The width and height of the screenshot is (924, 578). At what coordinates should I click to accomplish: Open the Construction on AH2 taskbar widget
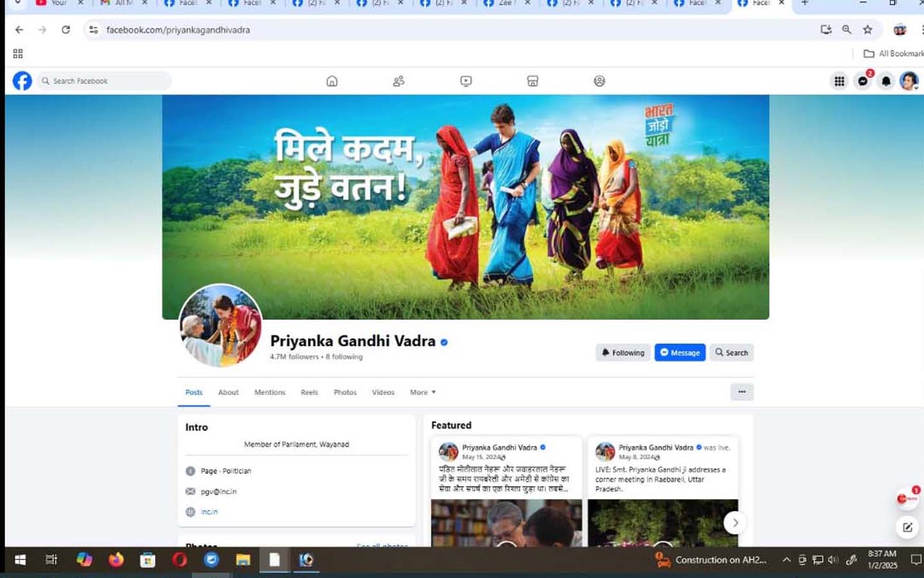[x=711, y=560]
